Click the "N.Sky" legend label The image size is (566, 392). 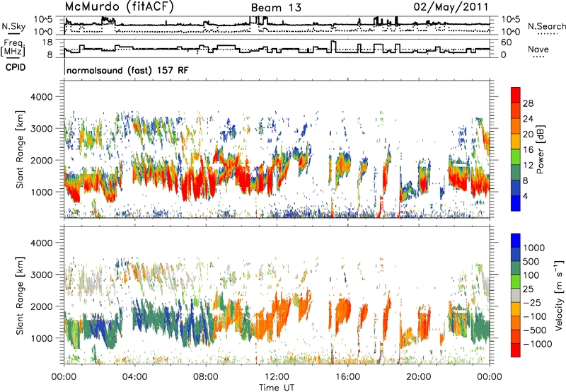[x=13, y=26]
